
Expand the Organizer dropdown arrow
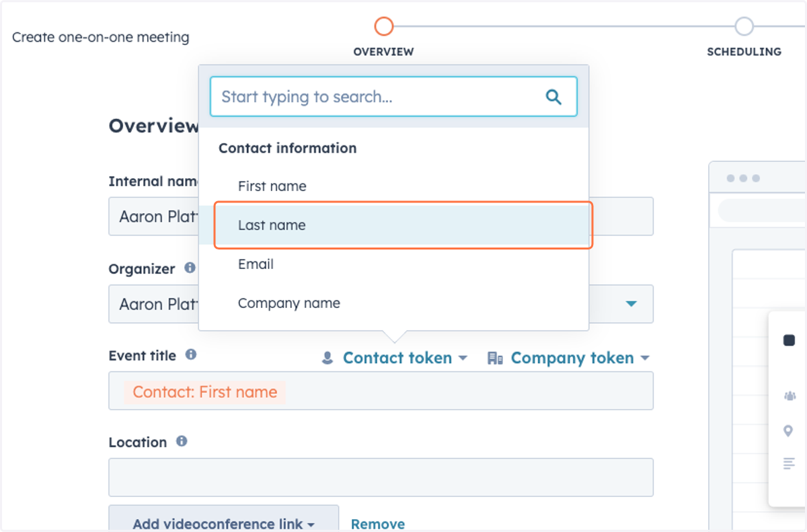[631, 304]
